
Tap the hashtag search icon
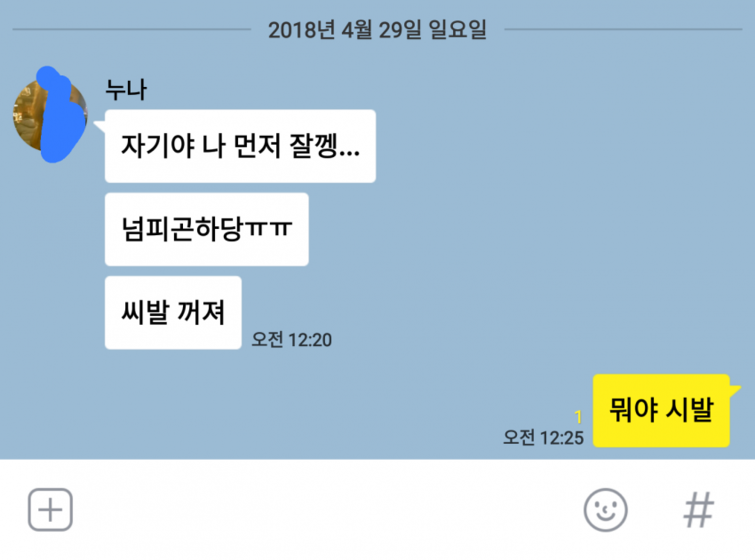(699, 510)
